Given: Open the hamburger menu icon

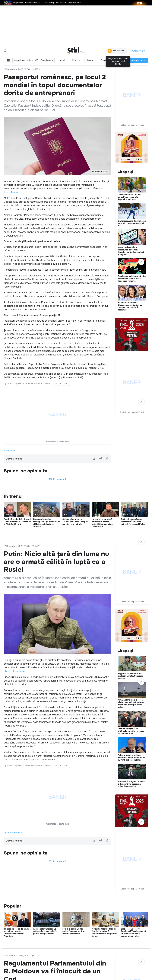Looking at the screenshot, I should (x=8, y=60).
